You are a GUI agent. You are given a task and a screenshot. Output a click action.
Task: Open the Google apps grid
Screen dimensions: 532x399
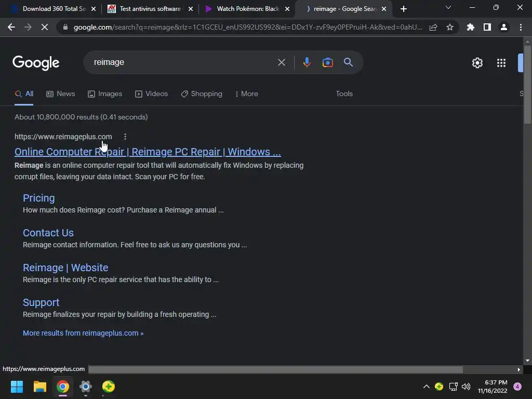[x=501, y=63]
